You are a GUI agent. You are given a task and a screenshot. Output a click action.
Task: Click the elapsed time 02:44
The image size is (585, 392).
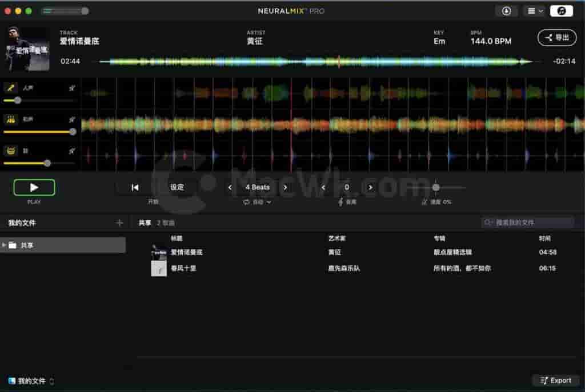(70, 61)
